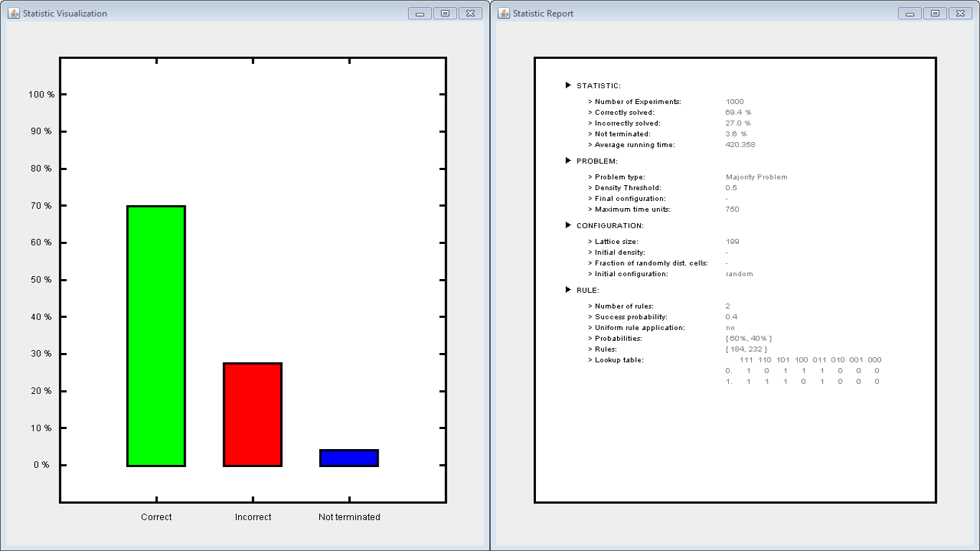The image size is (980, 551).
Task: Click the CONFIGURATION section arrow
Action: [x=568, y=225]
